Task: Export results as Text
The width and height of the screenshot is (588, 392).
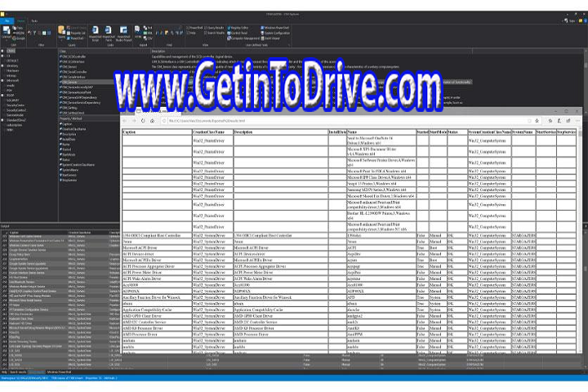Action: tap(148, 28)
